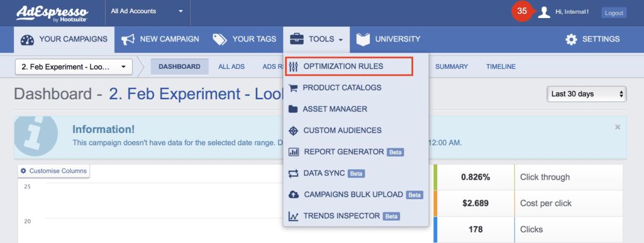Click the shopping cart Product Catalogs icon
Image resolution: width=644 pixels, height=243 pixels.
[x=293, y=88]
